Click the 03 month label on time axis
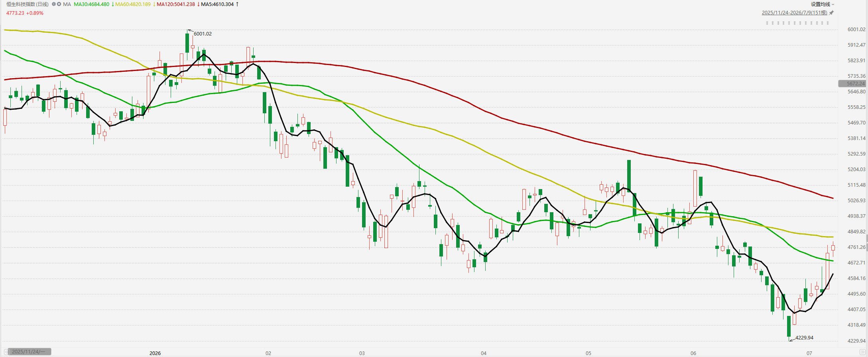 pyautogui.click(x=362, y=353)
